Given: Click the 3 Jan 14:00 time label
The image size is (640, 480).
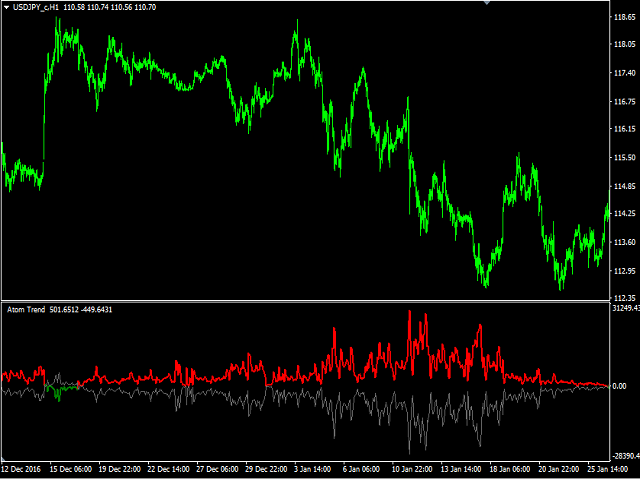Looking at the screenshot, I should 313,469.
